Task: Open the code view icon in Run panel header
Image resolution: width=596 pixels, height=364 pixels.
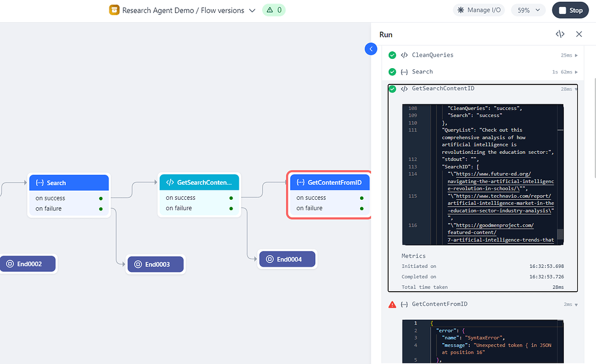Action: pos(560,34)
